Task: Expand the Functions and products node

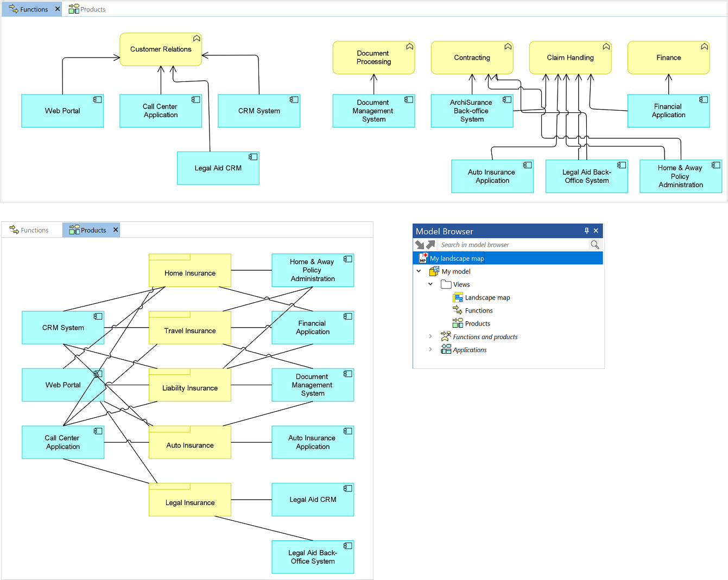Action: point(431,336)
